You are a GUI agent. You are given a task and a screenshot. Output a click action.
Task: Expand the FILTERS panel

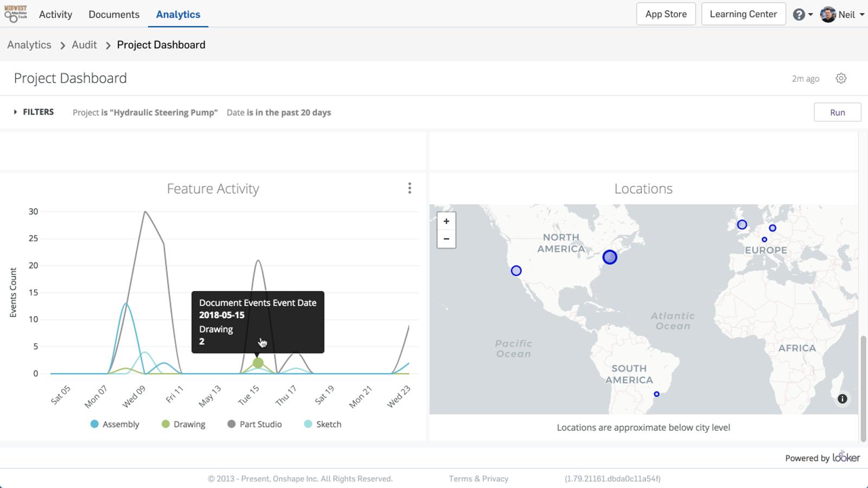pyautogui.click(x=34, y=112)
